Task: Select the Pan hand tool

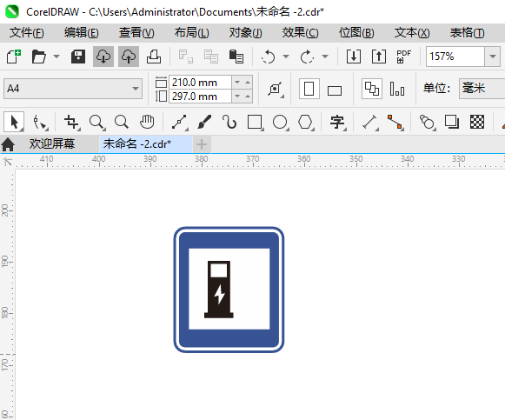Action: 147,122
